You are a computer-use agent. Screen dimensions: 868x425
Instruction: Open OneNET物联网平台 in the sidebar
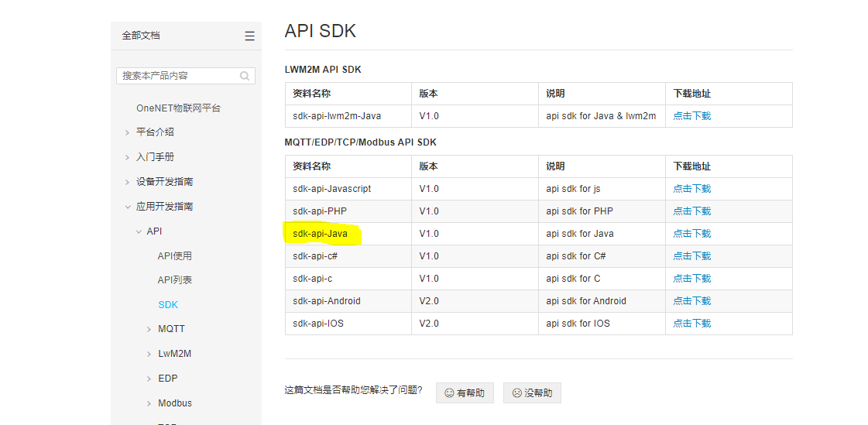click(178, 108)
